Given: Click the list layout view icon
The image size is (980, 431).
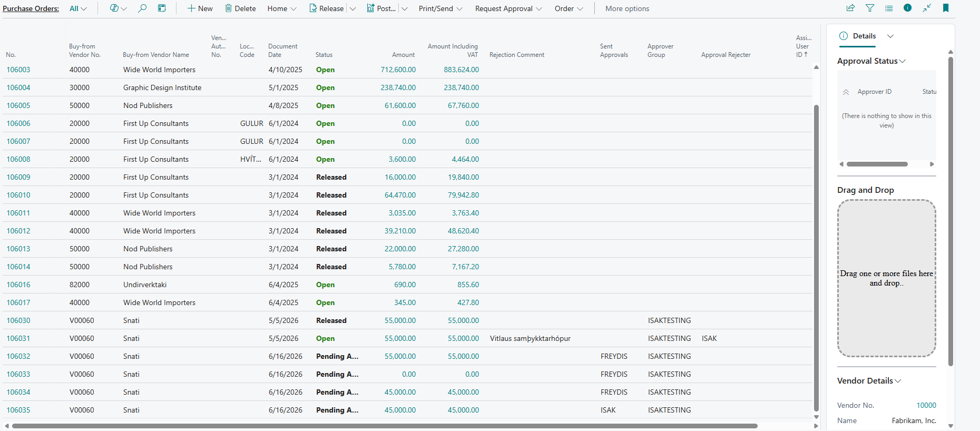Looking at the screenshot, I should [x=889, y=8].
